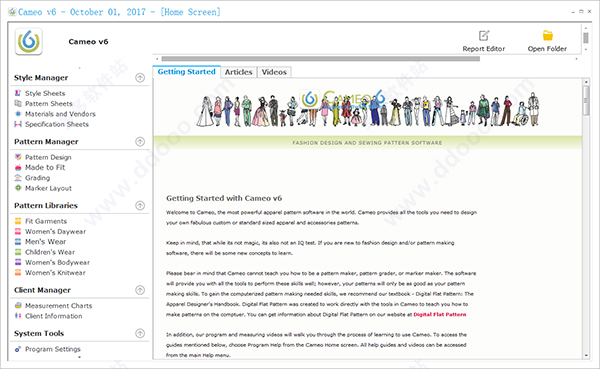Click the Getting Started with Cameo v6 heading

(224, 198)
